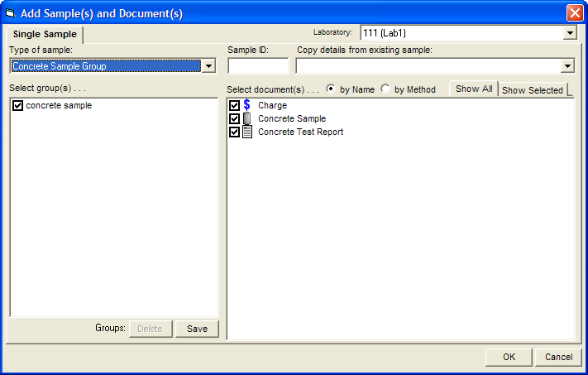Uncheck the concrete sample group checkbox
The image size is (588, 375).
click(x=17, y=105)
